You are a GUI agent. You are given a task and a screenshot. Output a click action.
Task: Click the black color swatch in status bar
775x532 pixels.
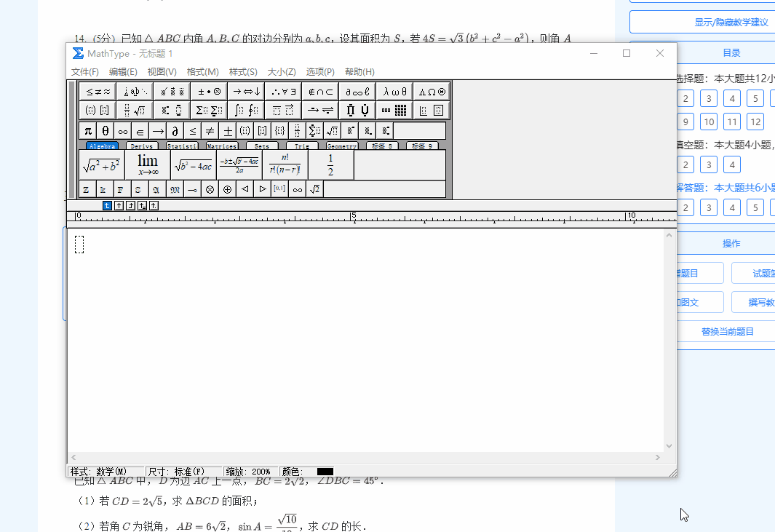click(x=325, y=472)
